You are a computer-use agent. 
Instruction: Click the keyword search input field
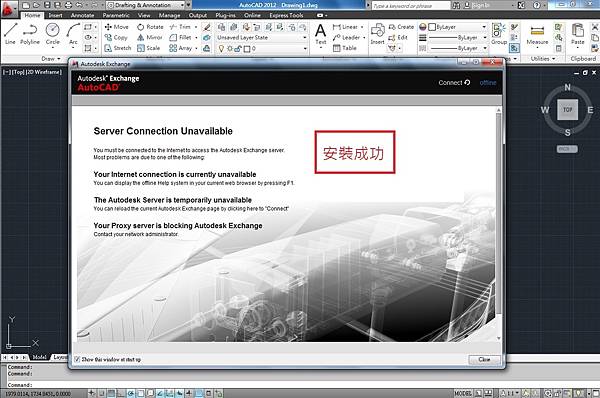(411, 5)
